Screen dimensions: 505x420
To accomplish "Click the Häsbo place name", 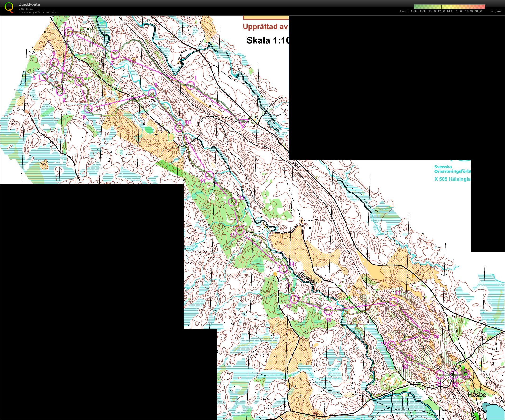I will [x=477, y=395].
